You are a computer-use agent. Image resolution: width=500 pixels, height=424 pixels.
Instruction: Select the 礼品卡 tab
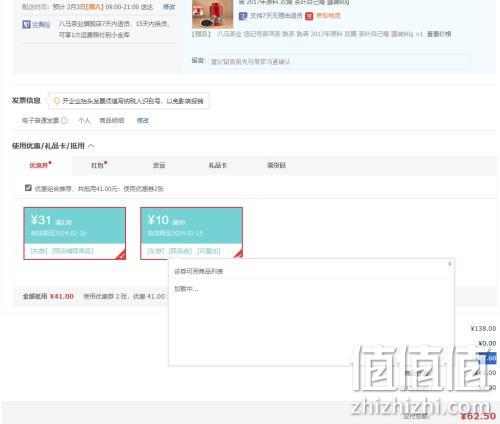(218, 165)
